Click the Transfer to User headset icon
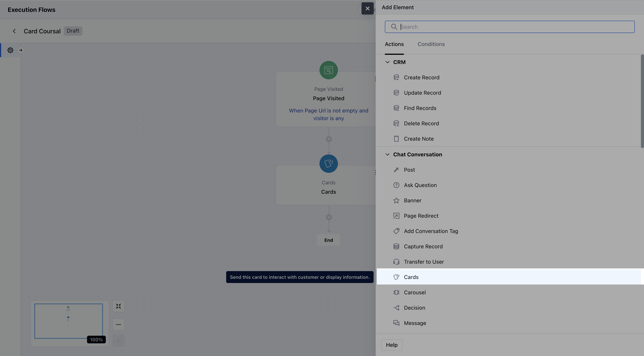 [x=396, y=262]
